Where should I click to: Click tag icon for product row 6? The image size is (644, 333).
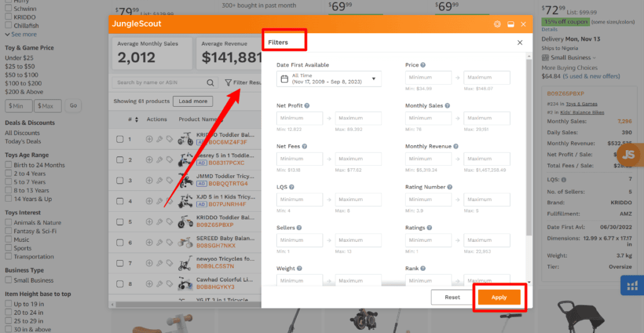point(169,243)
